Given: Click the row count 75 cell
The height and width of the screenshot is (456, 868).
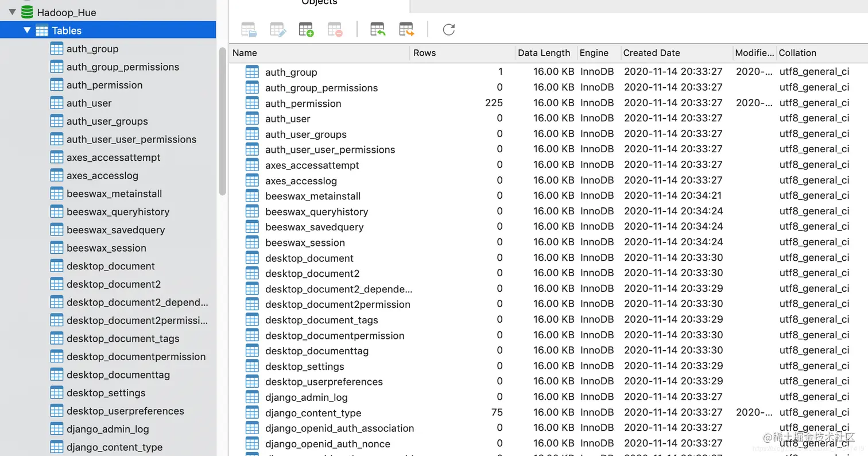Looking at the screenshot, I should [497, 412].
